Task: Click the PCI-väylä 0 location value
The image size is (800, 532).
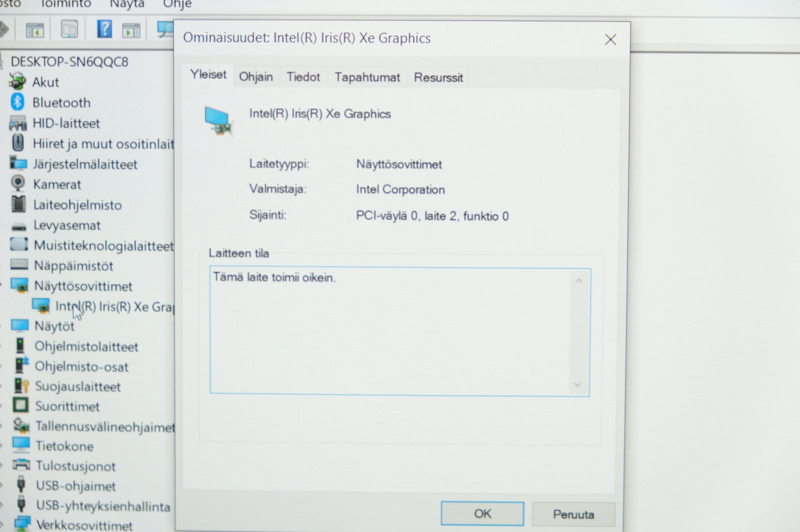Action: click(432, 216)
